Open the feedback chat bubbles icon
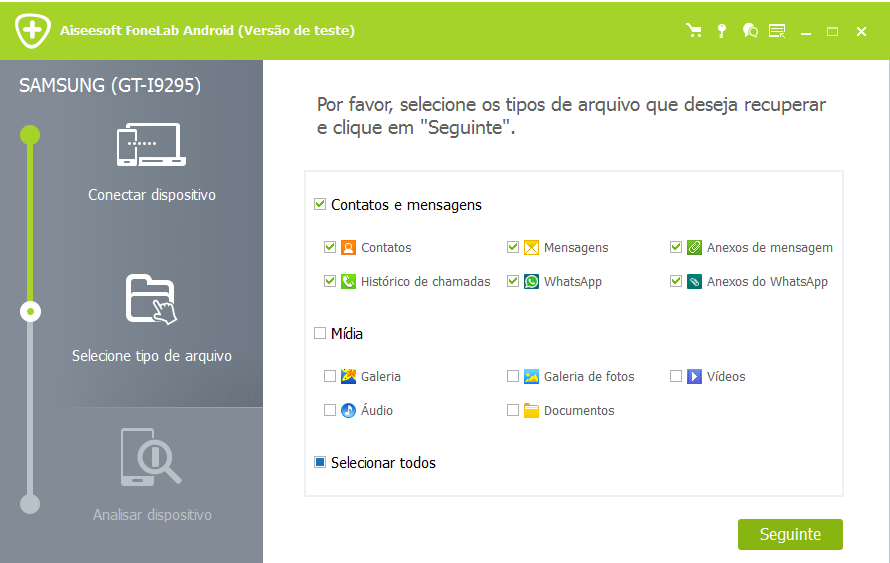The width and height of the screenshot is (890, 563). (750, 31)
